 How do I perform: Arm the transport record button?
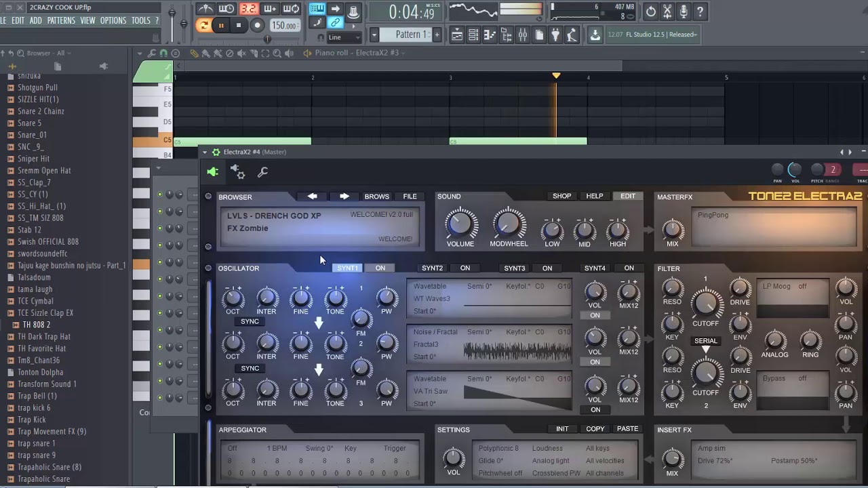point(257,26)
